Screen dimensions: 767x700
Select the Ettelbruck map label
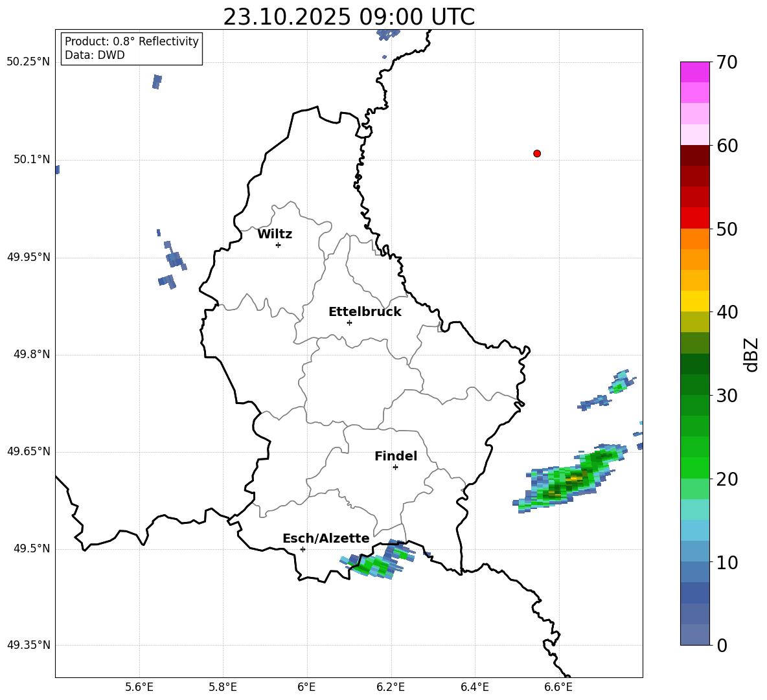[365, 312]
